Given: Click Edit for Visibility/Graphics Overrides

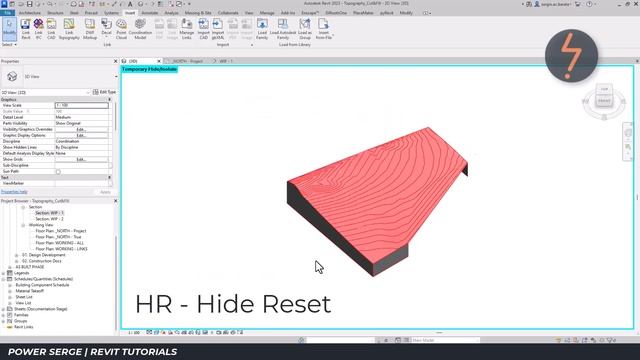Looking at the screenshot, I should point(81,129).
